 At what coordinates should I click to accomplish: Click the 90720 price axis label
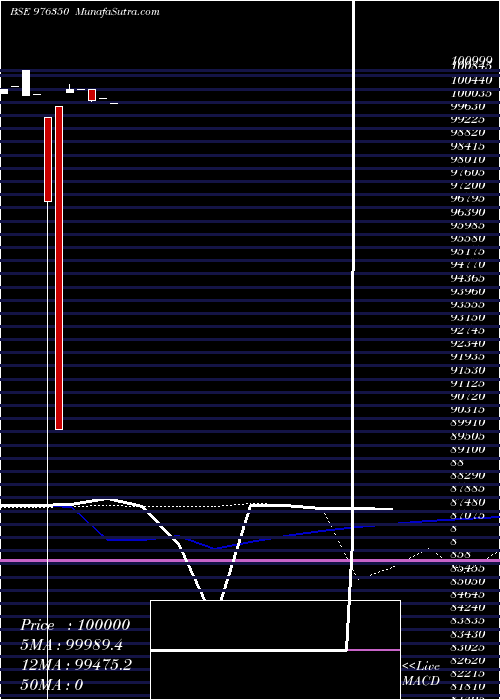pos(469,396)
